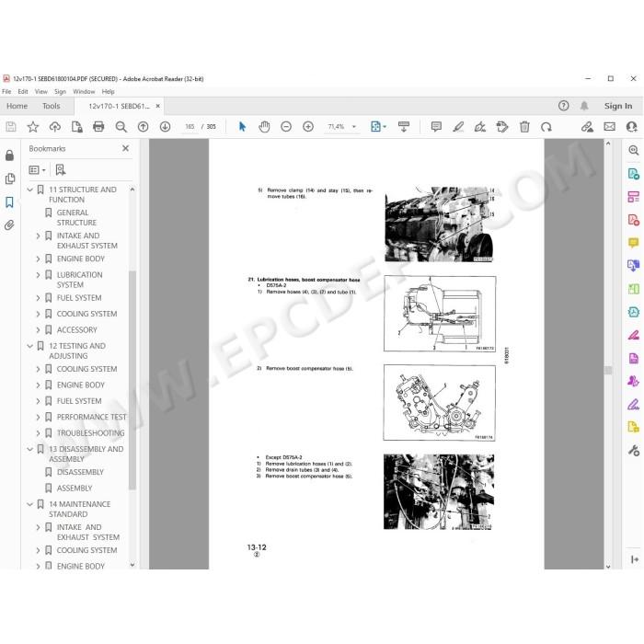The width and height of the screenshot is (644, 644).
Task: Send file by email envelope icon
Action: point(609,127)
